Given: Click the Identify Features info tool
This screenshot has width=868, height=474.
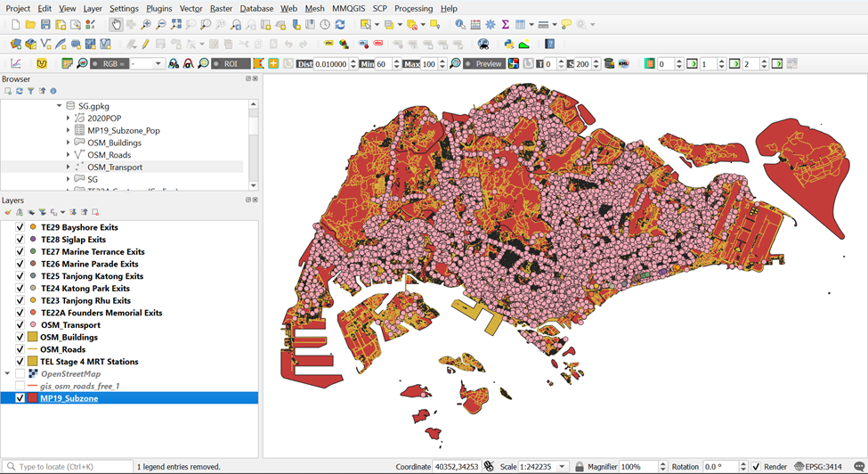Looking at the screenshot, I should click(459, 25).
